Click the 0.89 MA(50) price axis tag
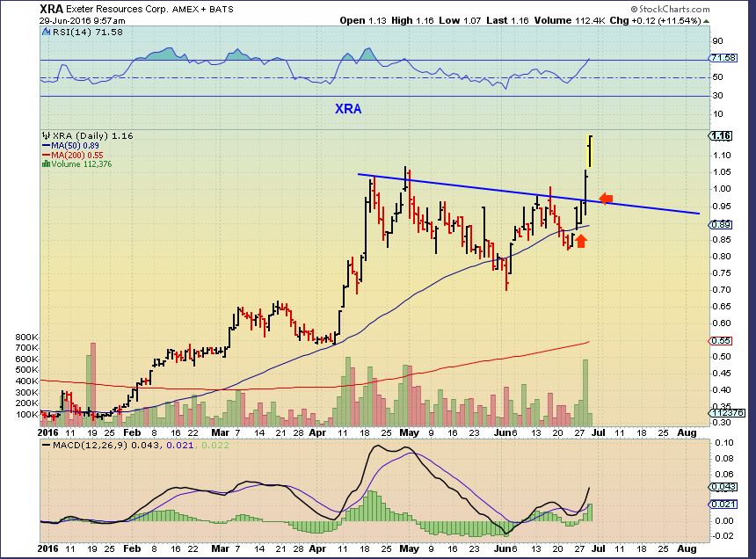The width and height of the screenshot is (756, 559). pyautogui.click(x=722, y=224)
